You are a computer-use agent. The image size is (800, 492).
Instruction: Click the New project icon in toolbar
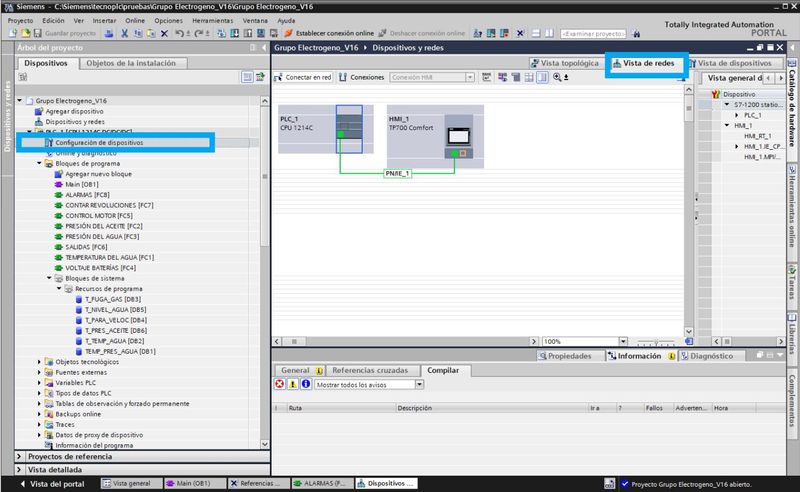[x=12, y=33]
